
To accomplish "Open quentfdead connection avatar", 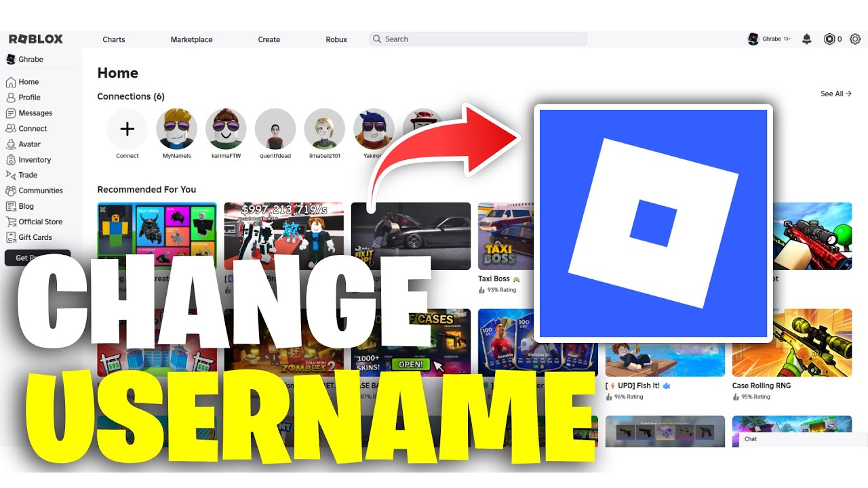I will coord(275,129).
